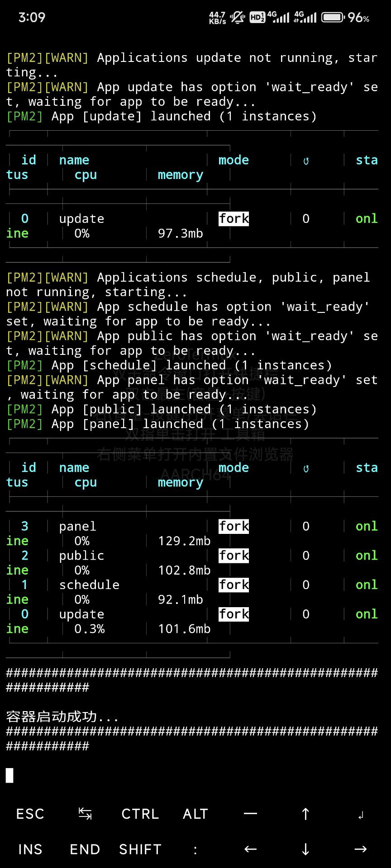Tap the highlighted fork mode in panel row

pos(234,526)
